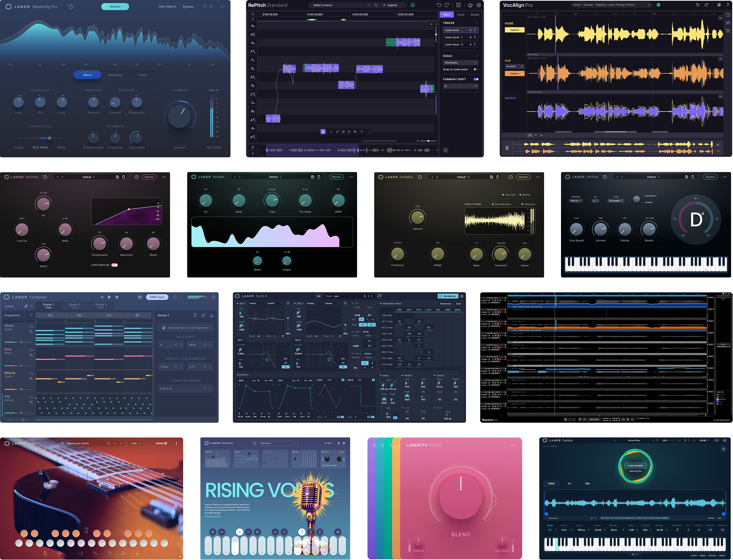Click the trash icon in VocAlign Pro
The image size is (733, 560).
507,148
